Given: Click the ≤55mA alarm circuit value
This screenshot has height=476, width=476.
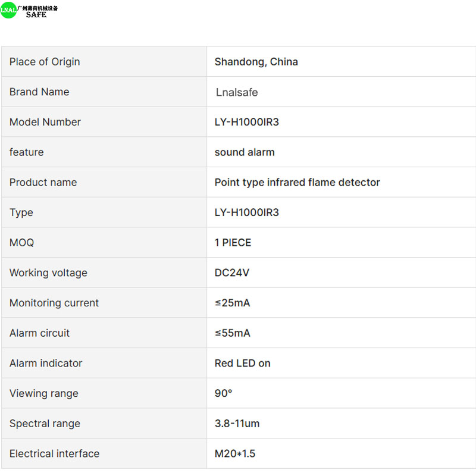Looking at the screenshot, I should (232, 333).
